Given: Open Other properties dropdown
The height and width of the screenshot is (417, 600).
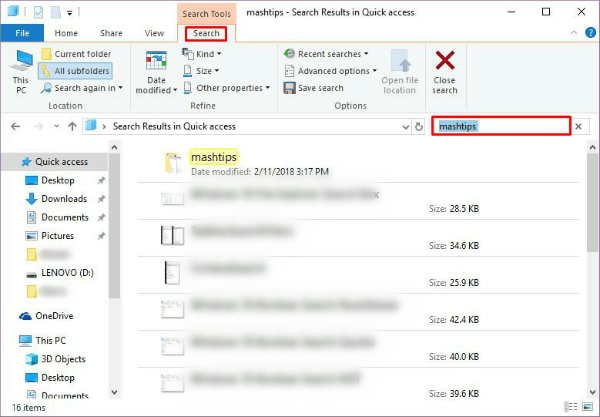Looking at the screenshot, I should coord(227,88).
